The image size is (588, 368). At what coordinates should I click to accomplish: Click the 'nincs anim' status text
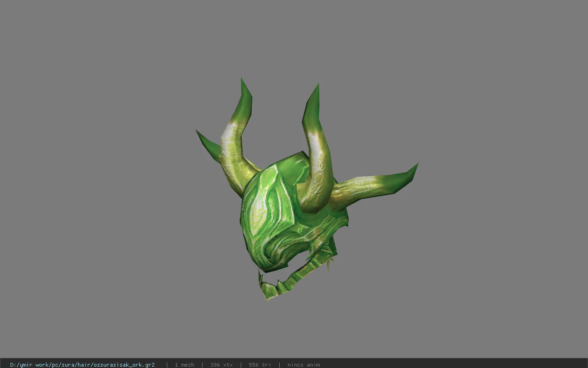point(304,365)
